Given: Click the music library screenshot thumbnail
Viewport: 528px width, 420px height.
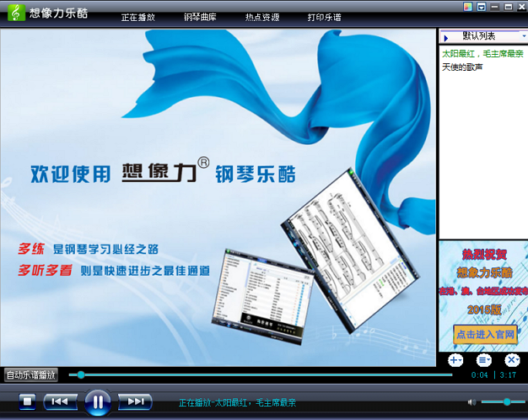Looking at the screenshot, I should pyautogui.click(x=262, y=297).
